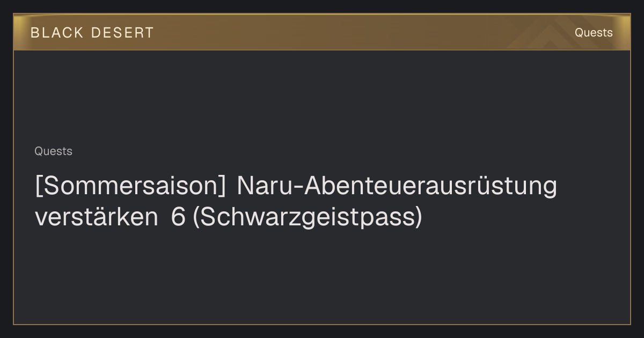Open the Quests link in the gold header

coord(594,33)
